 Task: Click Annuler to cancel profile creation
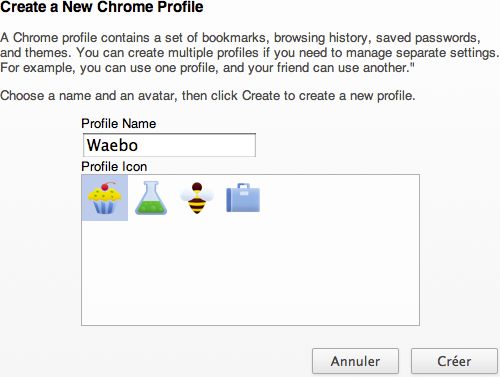[x=355, y=361]
